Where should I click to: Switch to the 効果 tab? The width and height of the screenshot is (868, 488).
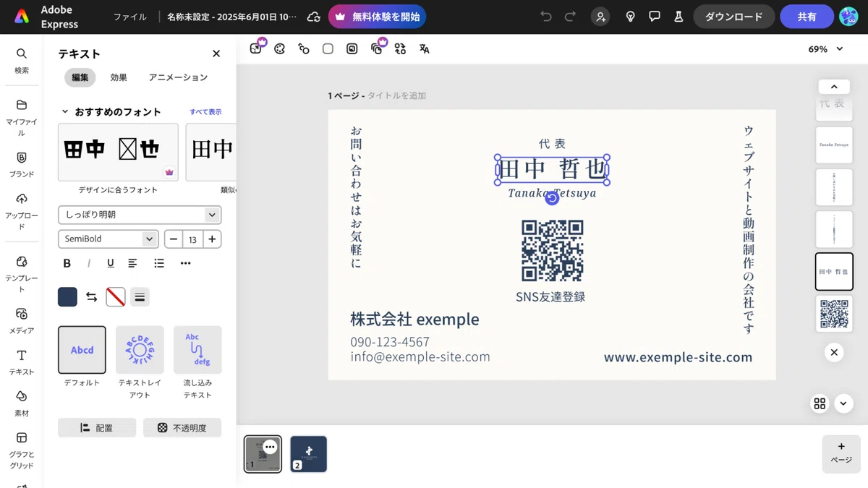pyautogui.click(x=119, y=77)
